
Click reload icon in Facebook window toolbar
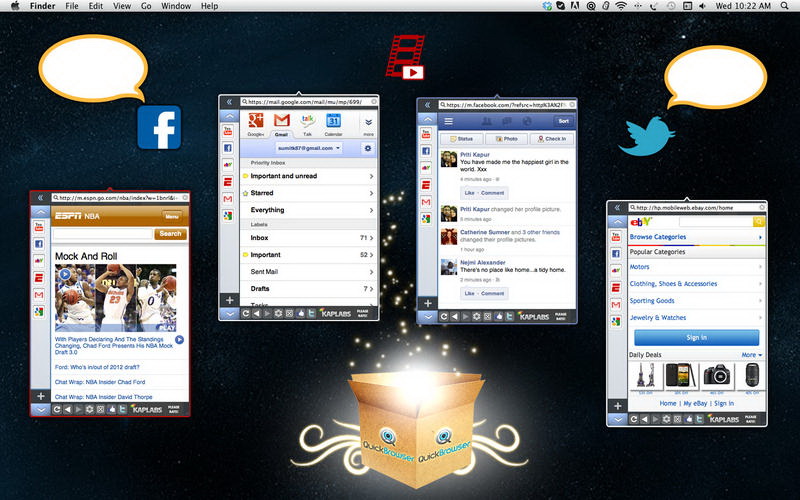click(442, 314)
